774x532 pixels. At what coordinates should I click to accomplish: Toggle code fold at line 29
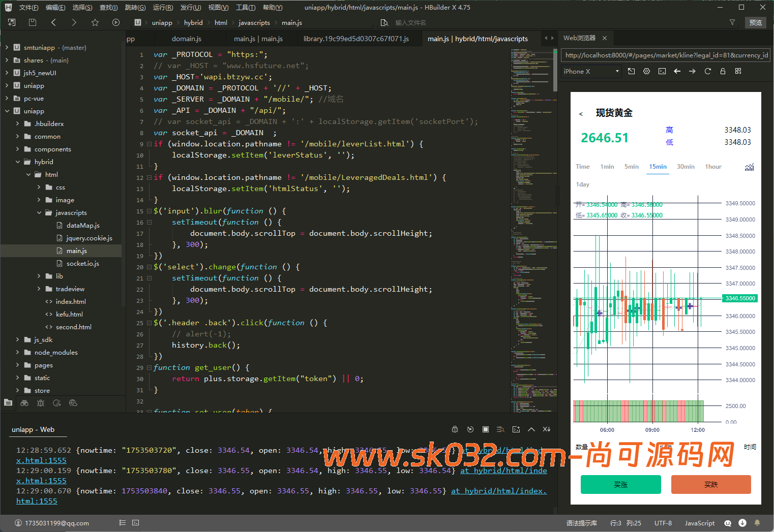coord(149,367)
